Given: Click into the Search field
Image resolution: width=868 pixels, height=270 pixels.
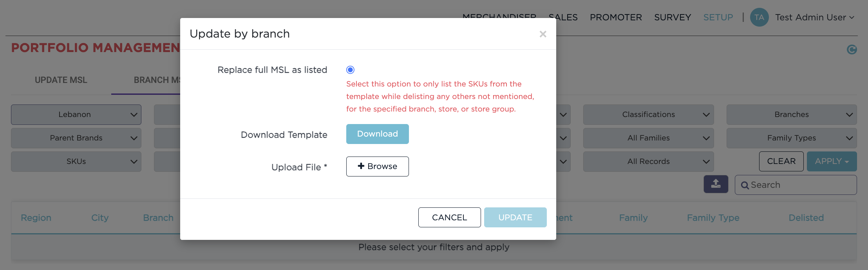Looking at the screenshot, I should click(x=801, y=185).
